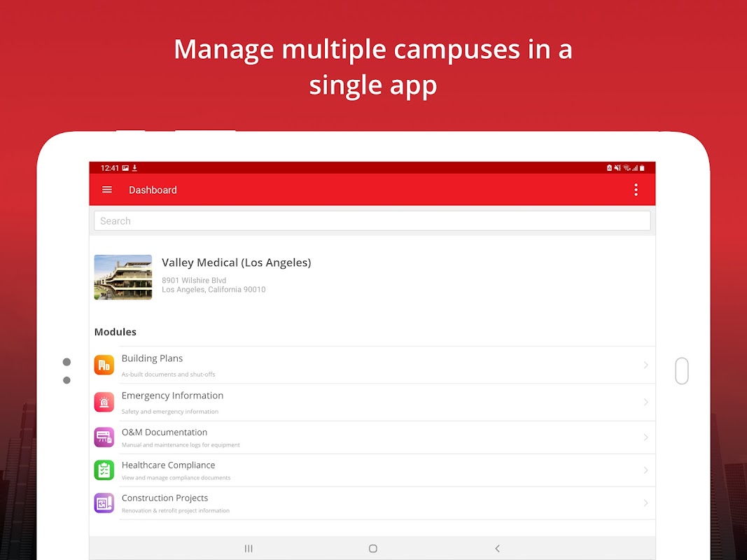Open the hamburger navigation menu
Viewport: 747px width, 560px height.
coord(107,190)
